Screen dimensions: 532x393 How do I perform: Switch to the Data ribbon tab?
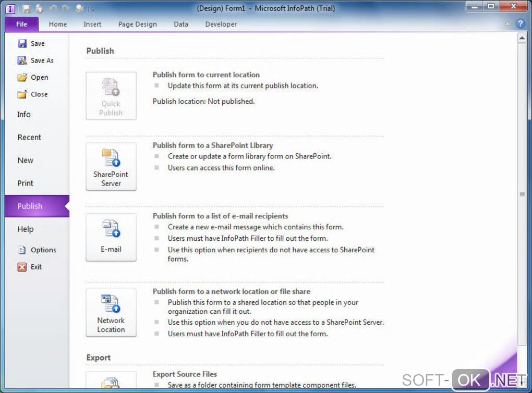181,24
